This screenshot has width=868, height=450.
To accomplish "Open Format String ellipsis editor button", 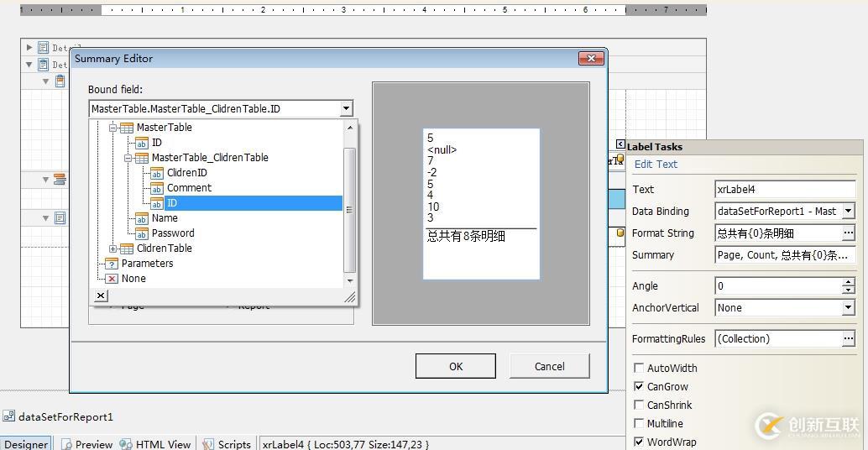I will click(x=849, y=233).
